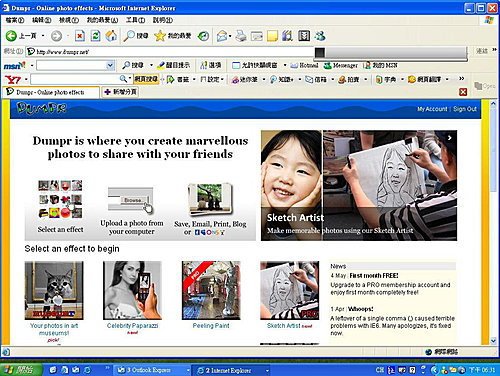Open the Internet Explorer taskbar group dropdown
500x376 pixels.
[x=267, y=370]
